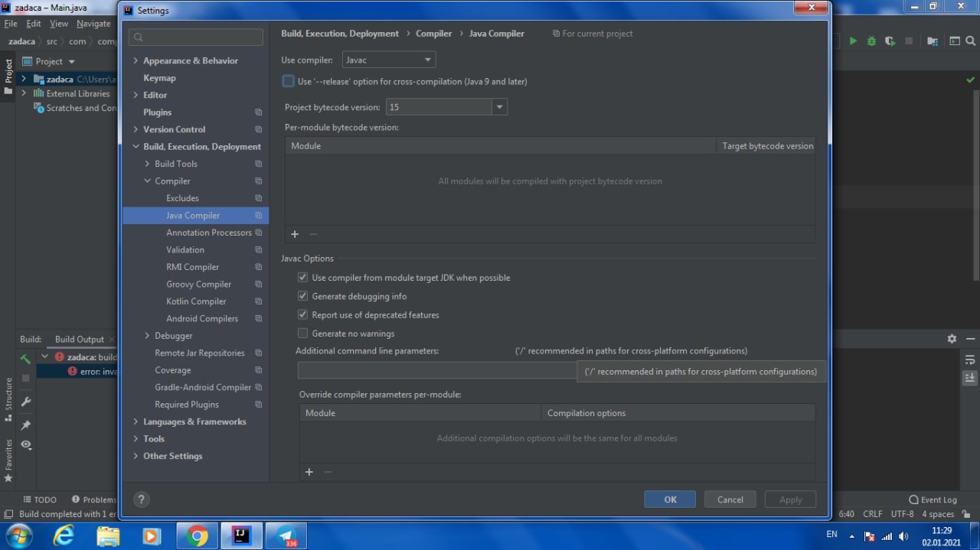Check Generate no warnings
The height and width of the screenshot is (550, 980).
pos(302,334)
